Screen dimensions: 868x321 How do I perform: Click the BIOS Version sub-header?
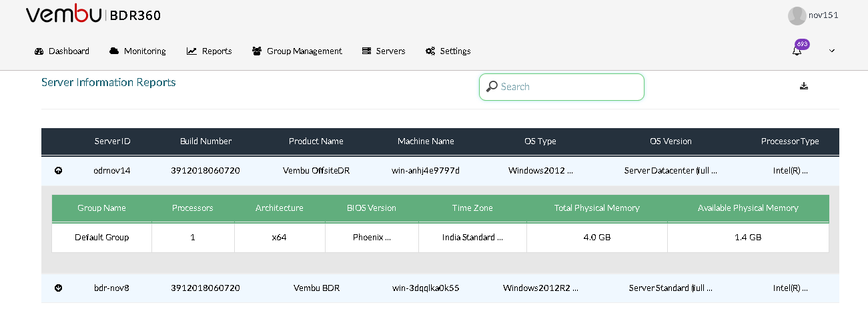(x=372, y=208)
